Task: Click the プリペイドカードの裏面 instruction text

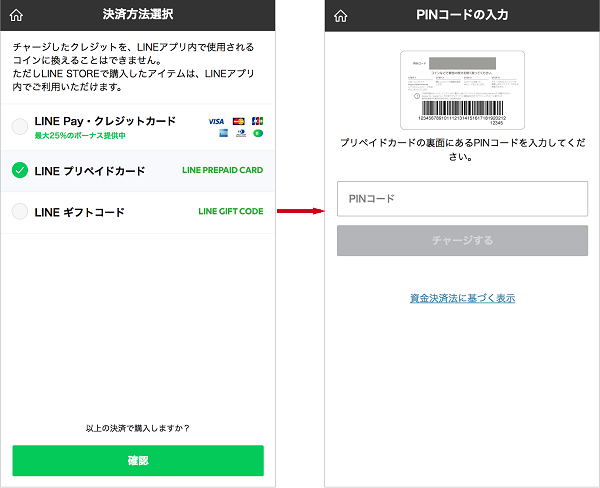Action: (x=462, y=150)
